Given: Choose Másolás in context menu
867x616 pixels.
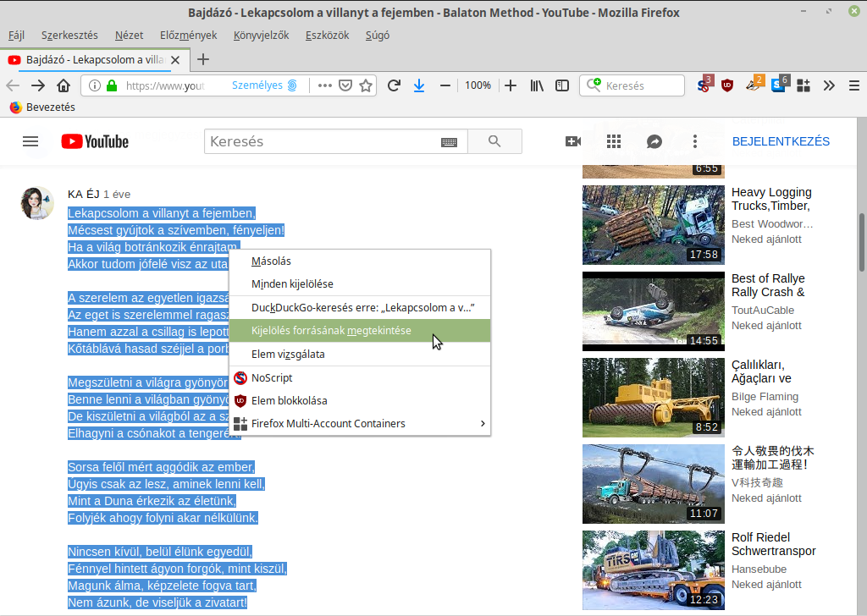Looking at the screenshot, I should pos(360,261).
